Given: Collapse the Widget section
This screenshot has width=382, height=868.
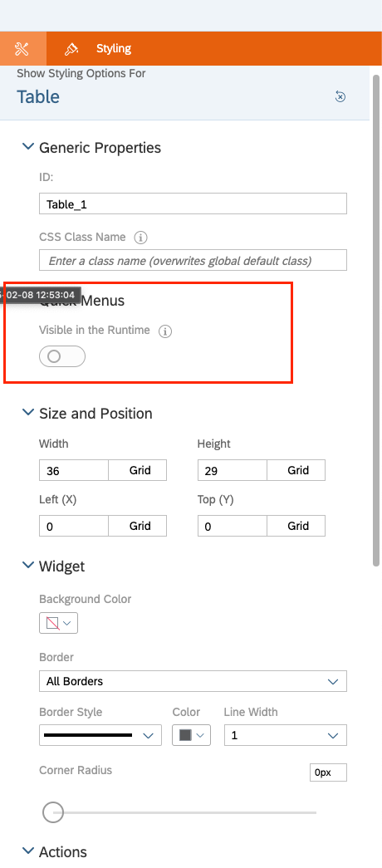Looking at the screenshot, I should (27, 566).
